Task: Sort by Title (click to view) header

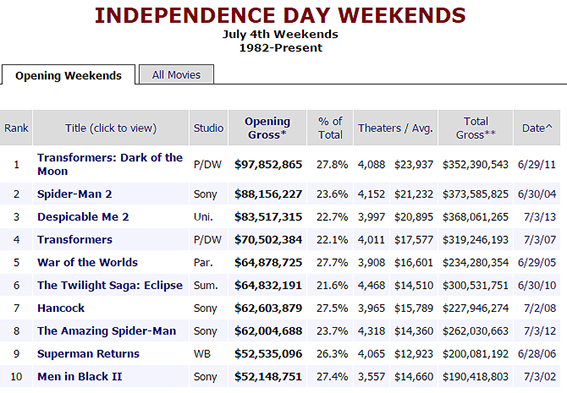Action: click(x=111, y=128)
